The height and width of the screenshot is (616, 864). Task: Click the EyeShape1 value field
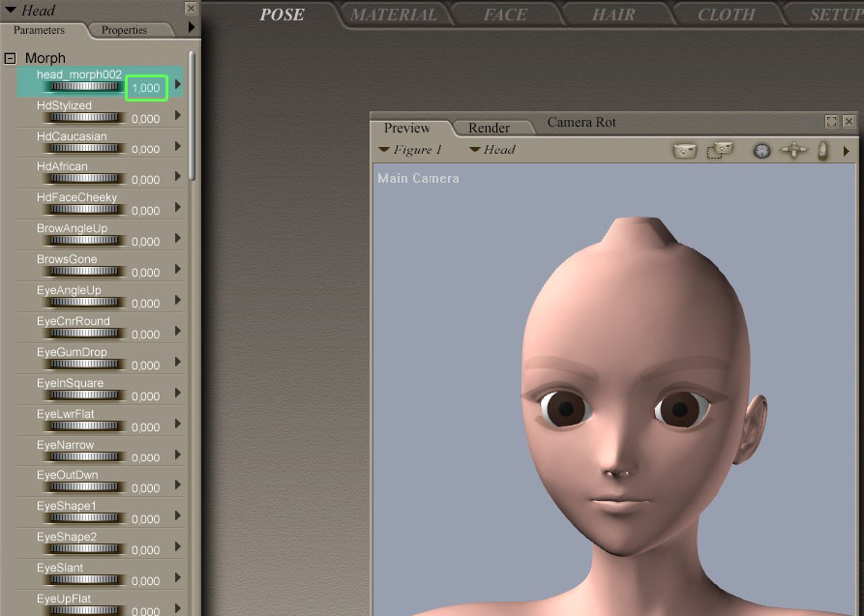(145, 519)
